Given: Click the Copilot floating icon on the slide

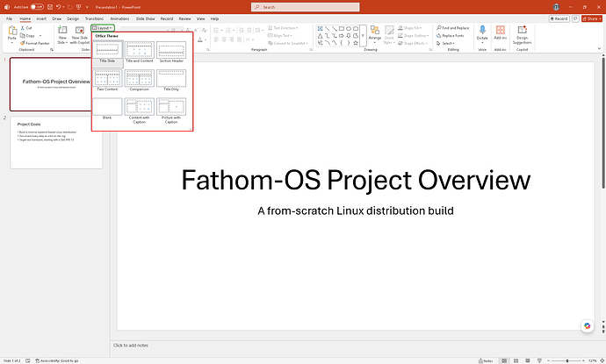Looking at the screenshot, I should click(x=587, y=325).
